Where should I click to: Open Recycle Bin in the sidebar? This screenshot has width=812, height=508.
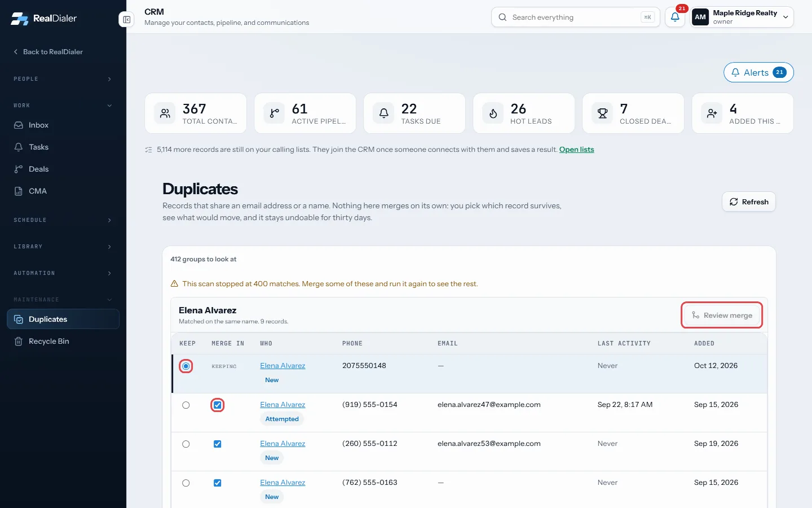click(x=63, y=341)
